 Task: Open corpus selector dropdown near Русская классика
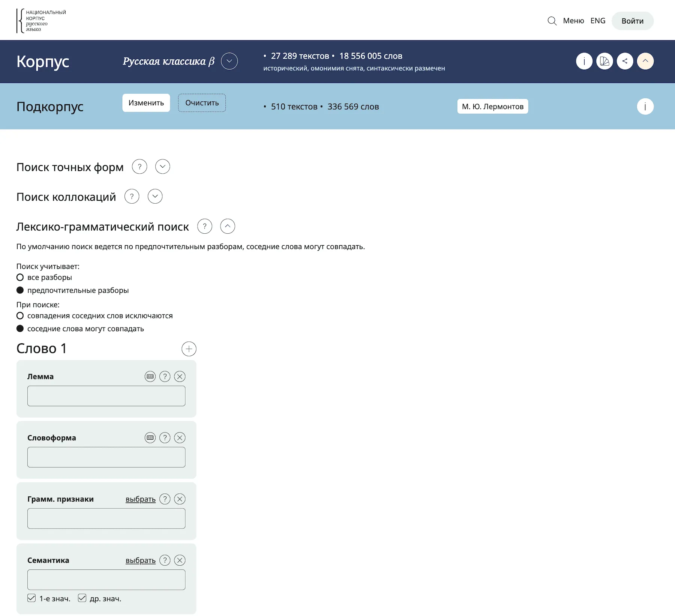tap(229, 61)
